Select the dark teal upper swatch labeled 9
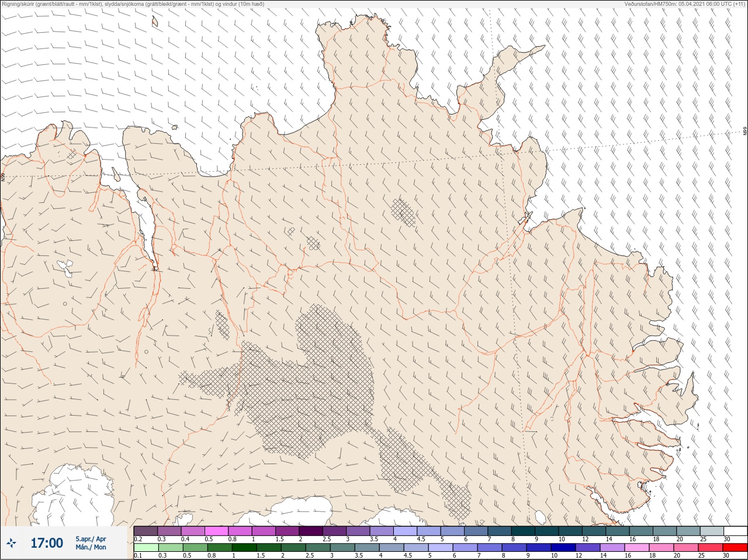This screenshot has height=560, width=748. click(547, 531)
